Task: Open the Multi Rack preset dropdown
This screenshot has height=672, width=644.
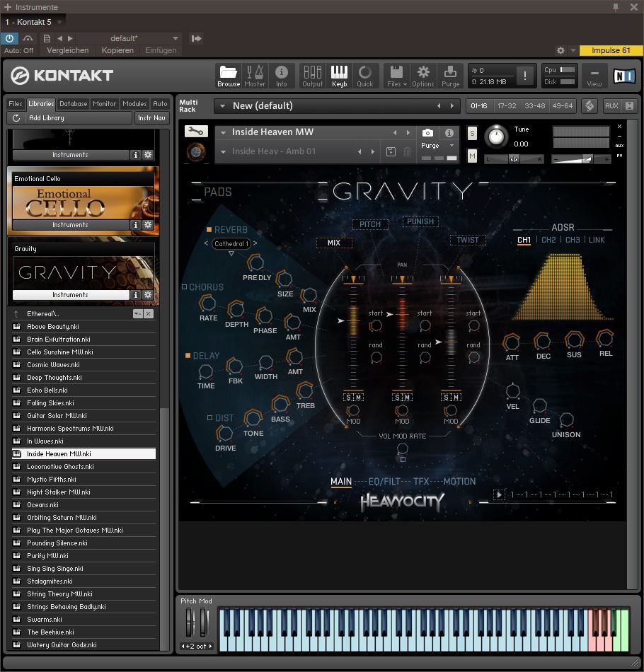Action: 222,106
